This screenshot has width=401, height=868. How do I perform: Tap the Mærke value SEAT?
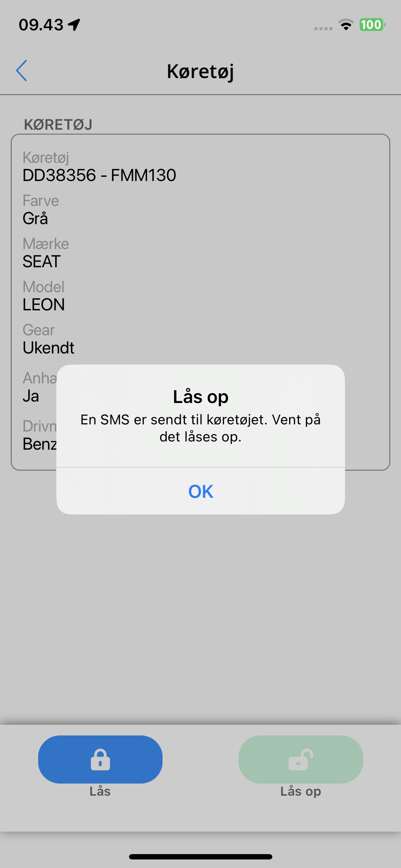[x=41, y=262]
